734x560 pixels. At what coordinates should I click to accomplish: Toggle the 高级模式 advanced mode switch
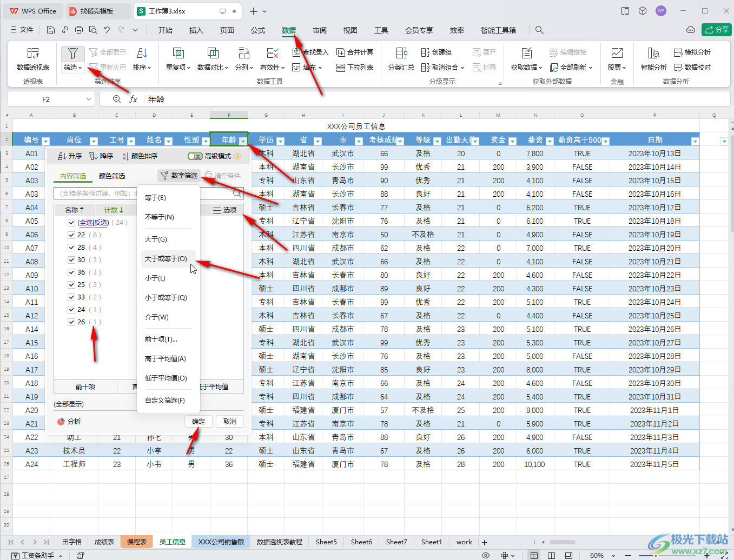195,156
